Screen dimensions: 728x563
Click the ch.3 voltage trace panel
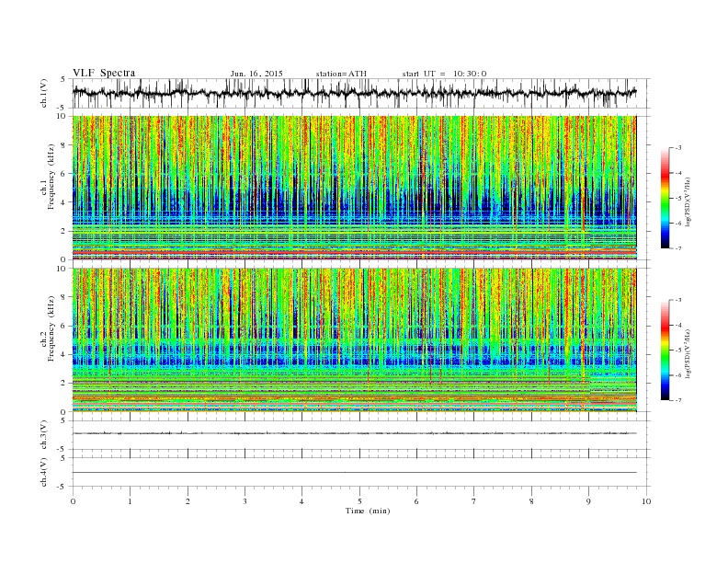click(x=360, y=435)
